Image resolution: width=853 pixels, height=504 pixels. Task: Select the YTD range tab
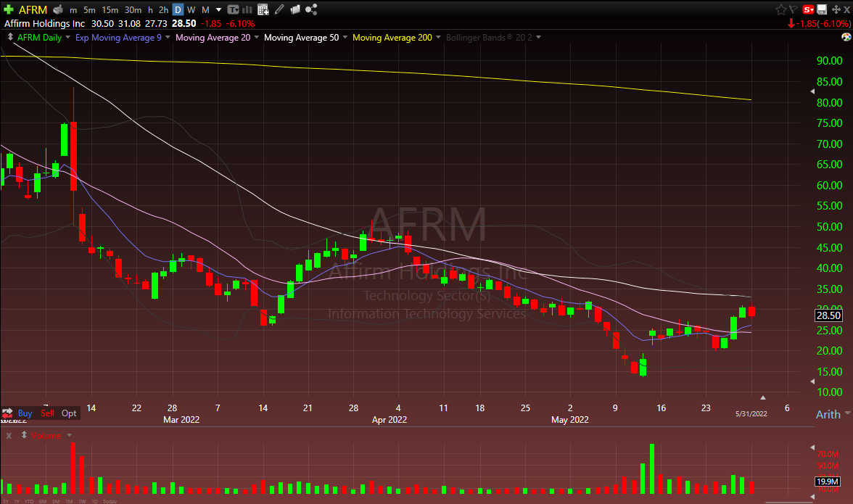click(29, 501)
